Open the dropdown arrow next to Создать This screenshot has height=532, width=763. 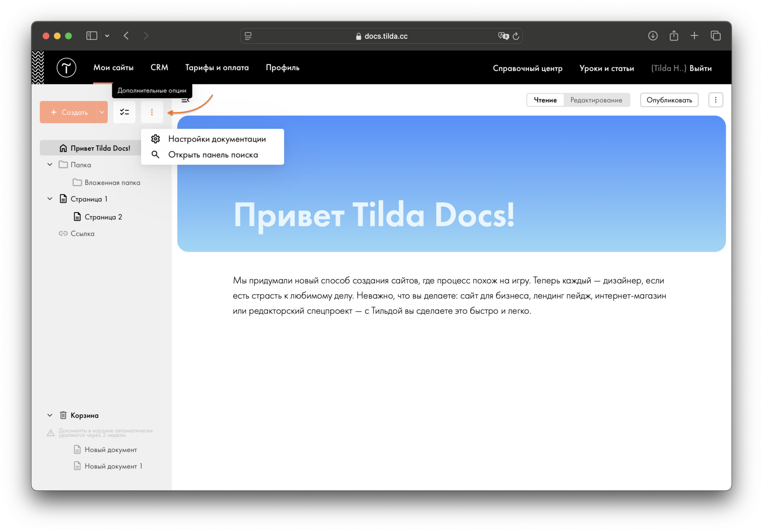102,112
